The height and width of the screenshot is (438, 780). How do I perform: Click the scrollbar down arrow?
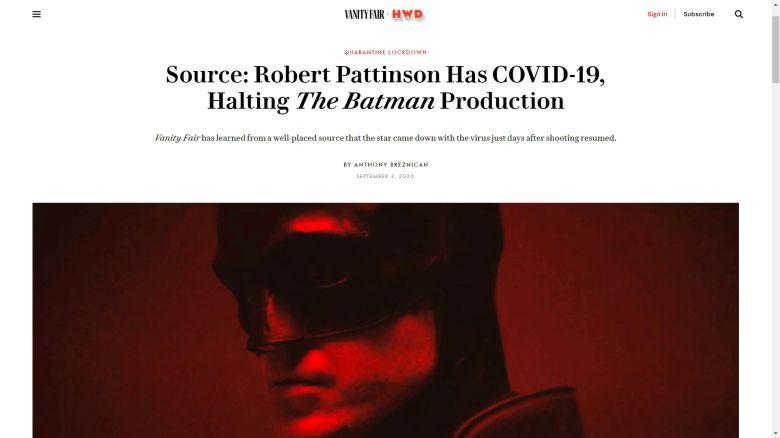pos(776,434)
